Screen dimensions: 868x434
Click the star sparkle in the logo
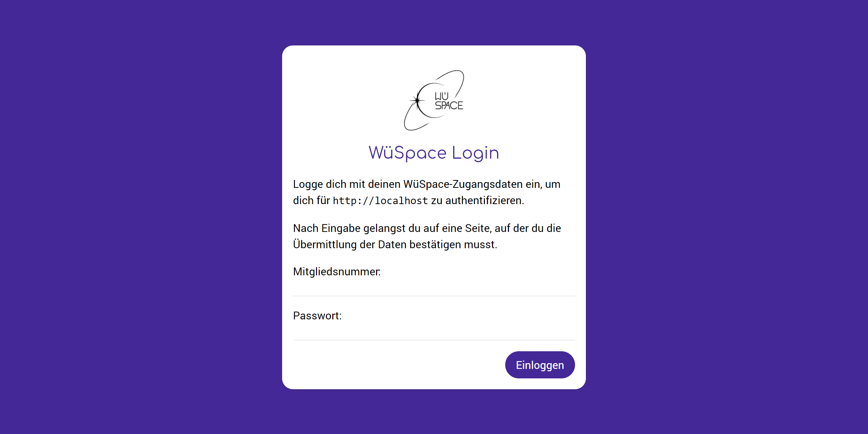[x=417, y=100]
